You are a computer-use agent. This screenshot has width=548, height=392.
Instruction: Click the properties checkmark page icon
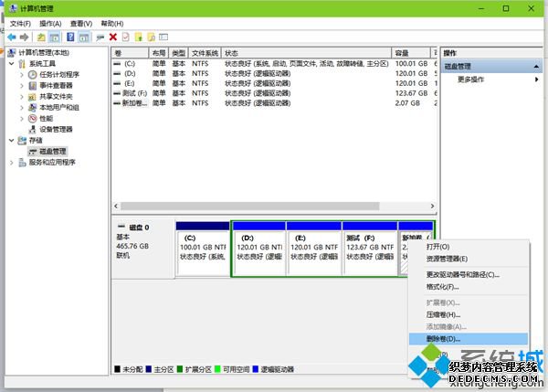click(126, 37)
